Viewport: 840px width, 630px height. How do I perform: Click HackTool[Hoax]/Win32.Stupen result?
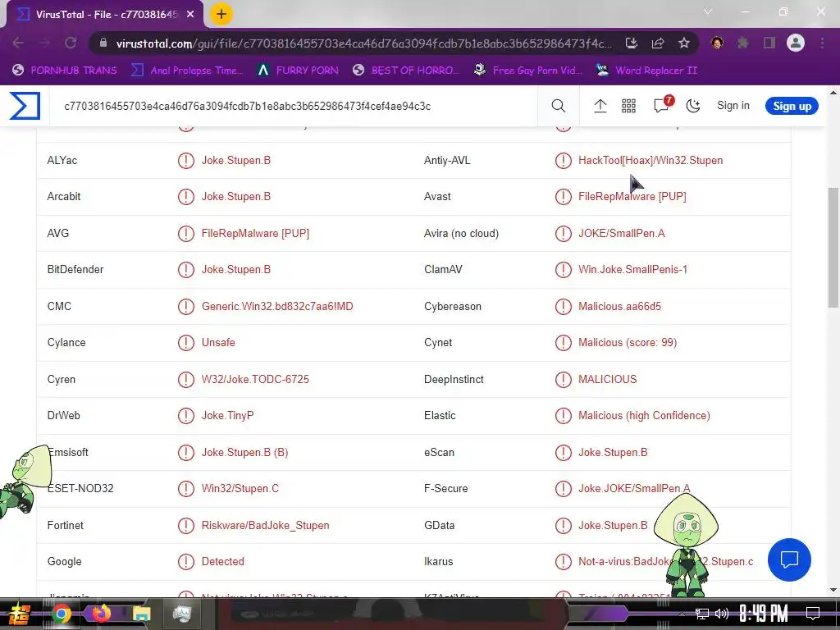[651, 160]
